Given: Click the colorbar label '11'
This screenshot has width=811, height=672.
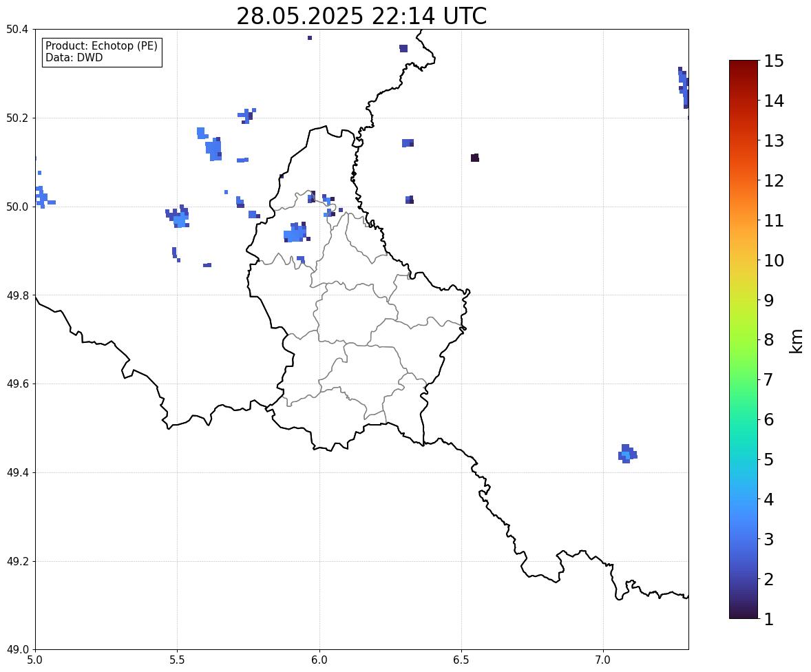Looking at the screenshot, I should 774,220.
